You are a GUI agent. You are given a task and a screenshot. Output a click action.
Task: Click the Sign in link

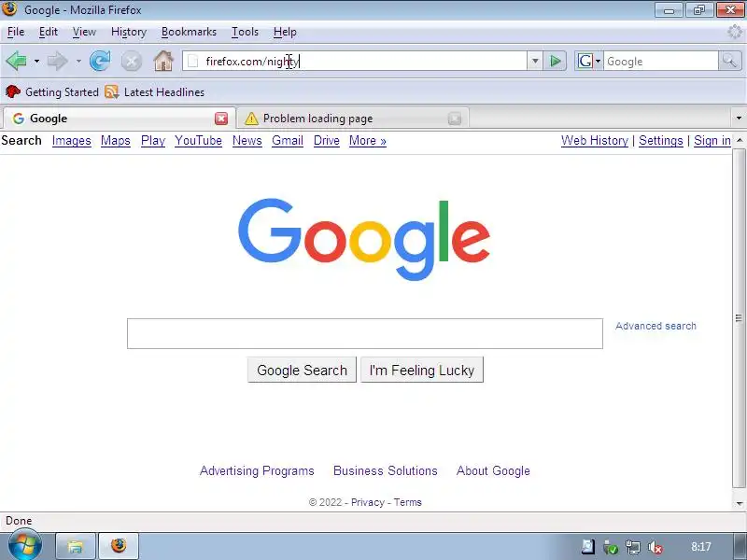point(712,141)
